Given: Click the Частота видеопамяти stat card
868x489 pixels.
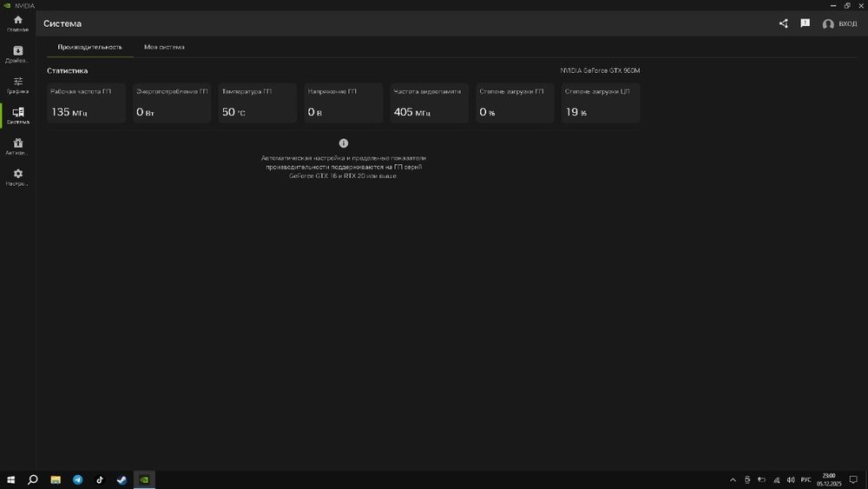Looking at the screenshot, I should pyautogui.click(x=429, y=103).
